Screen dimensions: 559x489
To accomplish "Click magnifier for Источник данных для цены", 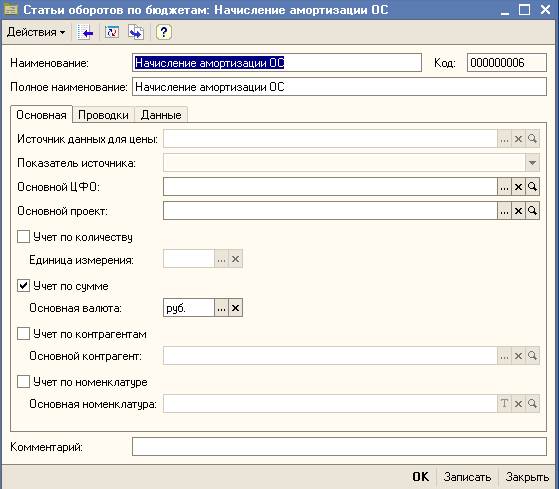I will [532, 139].
